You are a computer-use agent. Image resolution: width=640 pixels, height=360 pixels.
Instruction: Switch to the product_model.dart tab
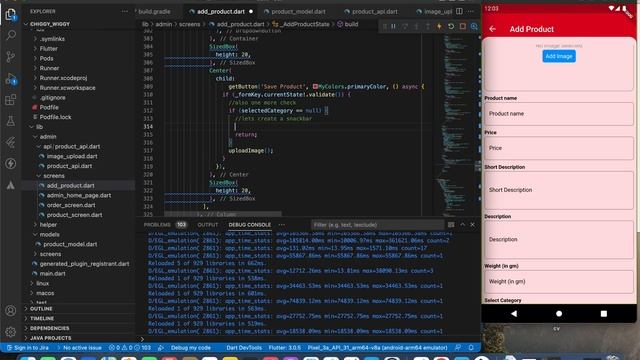(x=298, y=11)
